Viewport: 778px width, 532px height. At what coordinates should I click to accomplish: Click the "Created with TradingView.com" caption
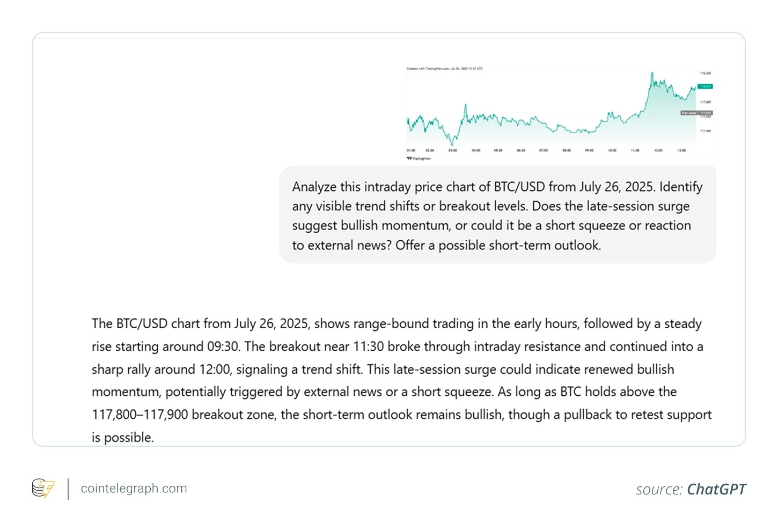point(444,69)
